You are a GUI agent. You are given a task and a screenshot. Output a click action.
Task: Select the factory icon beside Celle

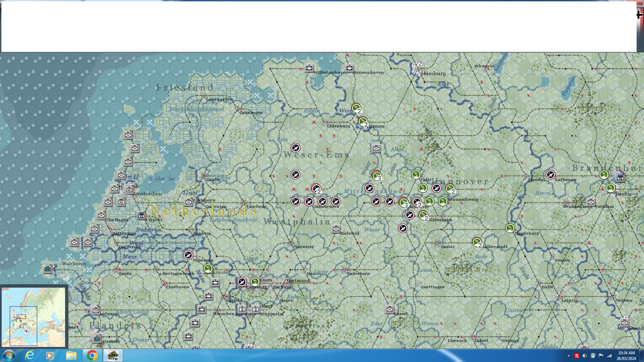(416, 175)
